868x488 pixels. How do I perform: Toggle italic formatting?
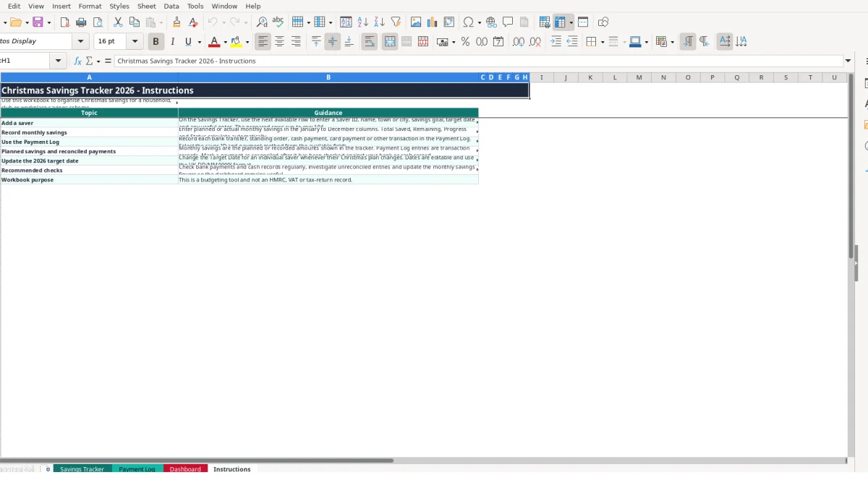click(x=172, y=42)
